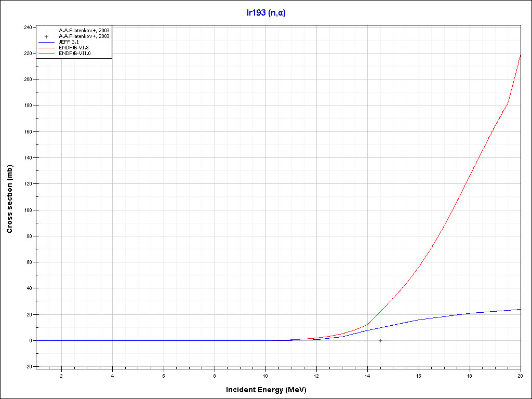
Task: Click the x-axis tick label 16
Action: [x=419, y=376]
